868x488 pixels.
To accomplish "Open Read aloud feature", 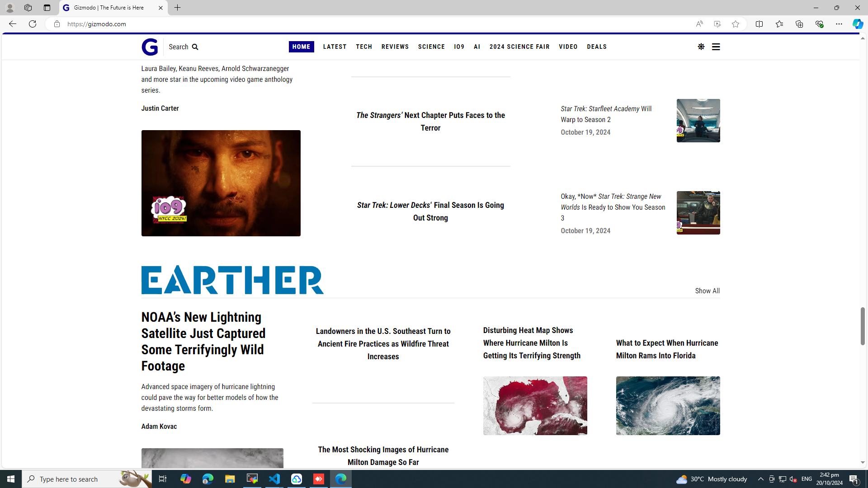I will pyautogui.click(x=699, y=24).
